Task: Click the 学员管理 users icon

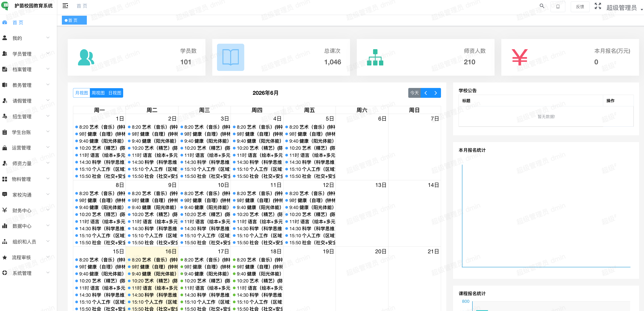Action: point(5,53)
